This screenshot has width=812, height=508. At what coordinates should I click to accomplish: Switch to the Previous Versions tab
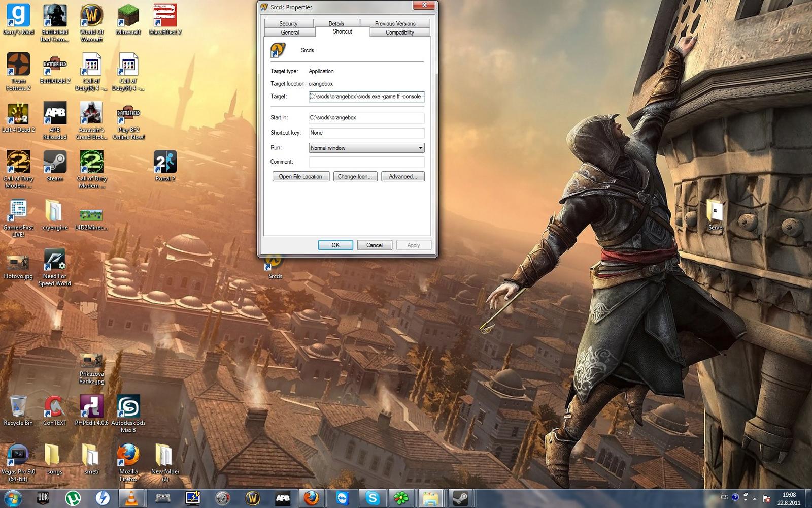[395, 23]
